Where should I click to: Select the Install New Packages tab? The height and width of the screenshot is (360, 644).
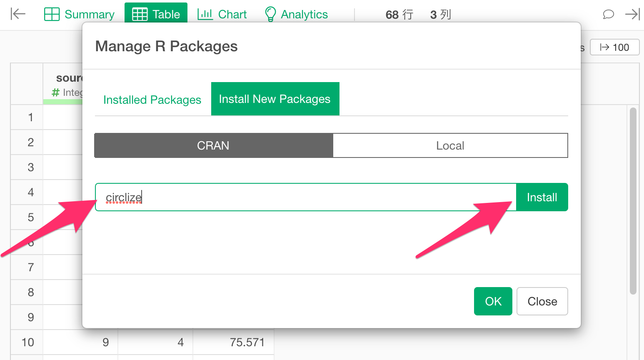[x=275, y=99]
